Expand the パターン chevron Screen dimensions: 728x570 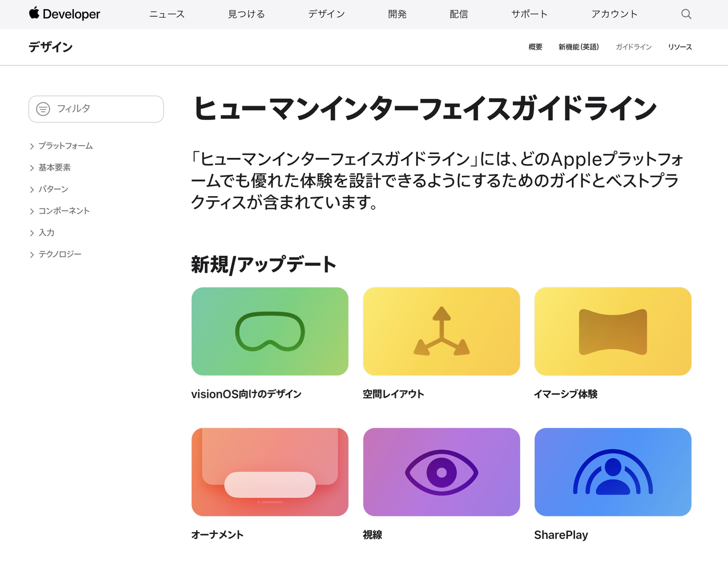[32, 190]
